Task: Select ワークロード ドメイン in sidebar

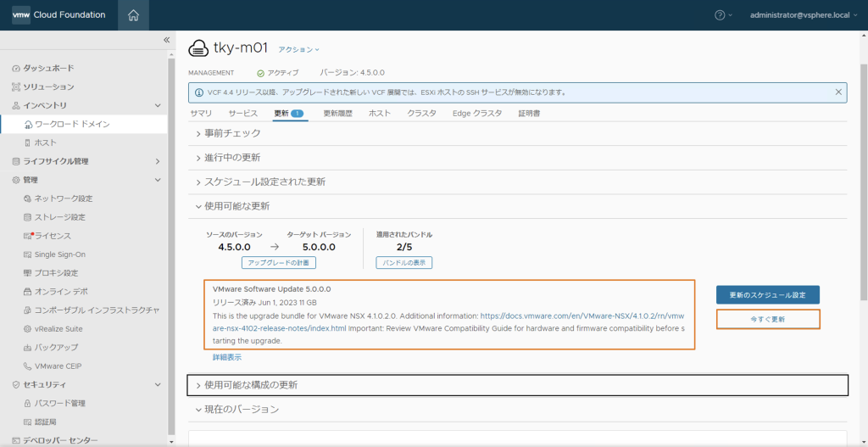Action: coord(72,124)
